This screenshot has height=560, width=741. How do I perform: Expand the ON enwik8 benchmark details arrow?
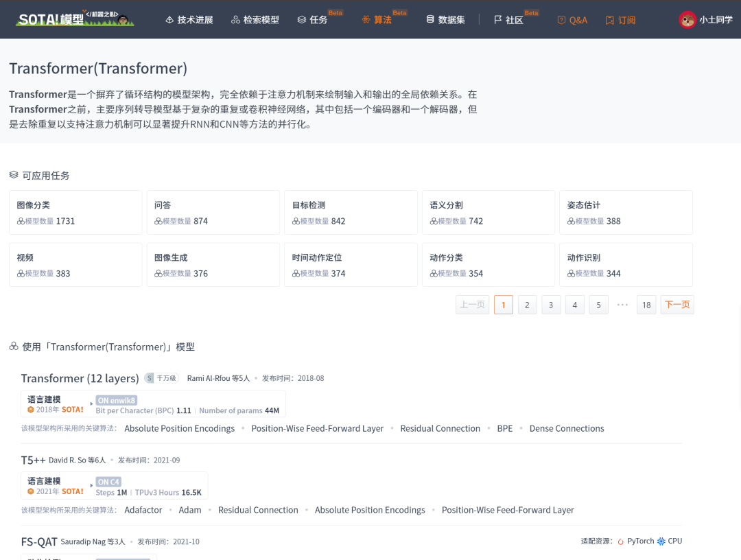coord(91,404)
